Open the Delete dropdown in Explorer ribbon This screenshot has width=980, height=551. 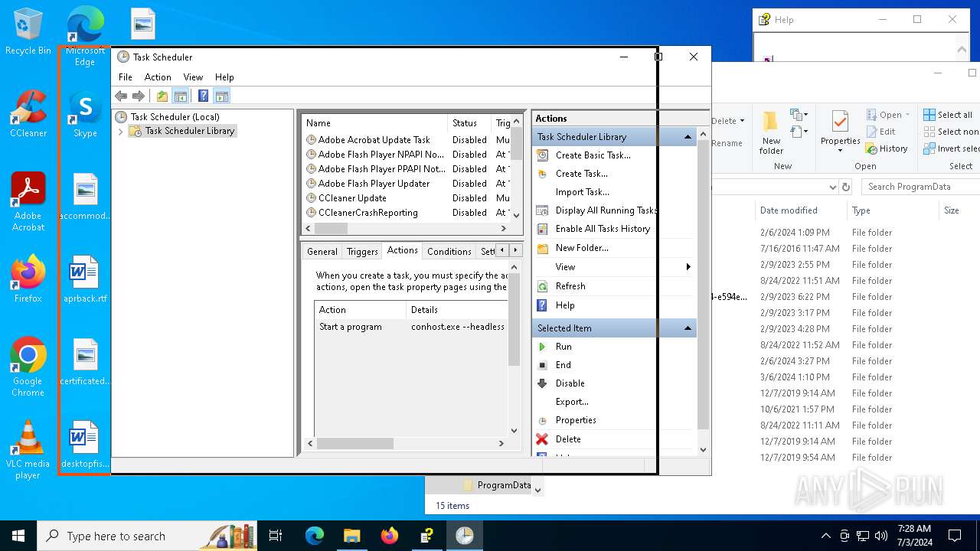tap(742, 121)
